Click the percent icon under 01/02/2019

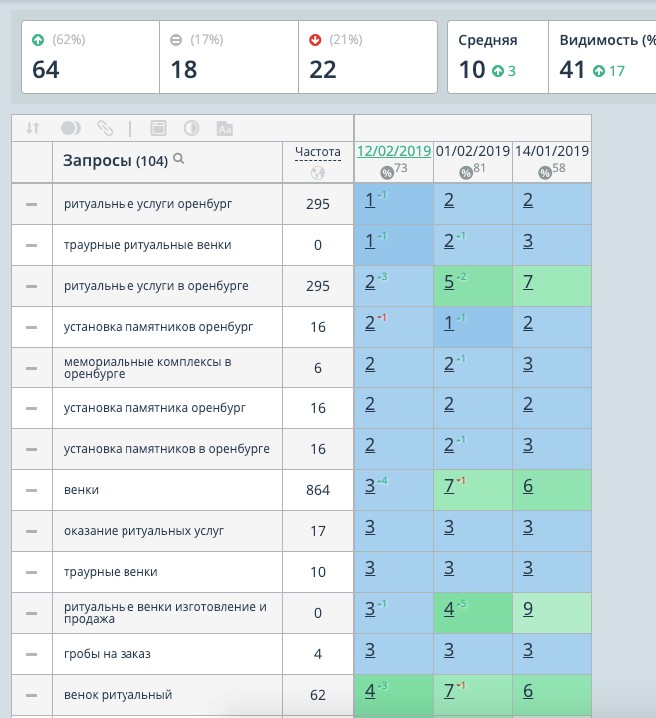[x=466, y=173]
